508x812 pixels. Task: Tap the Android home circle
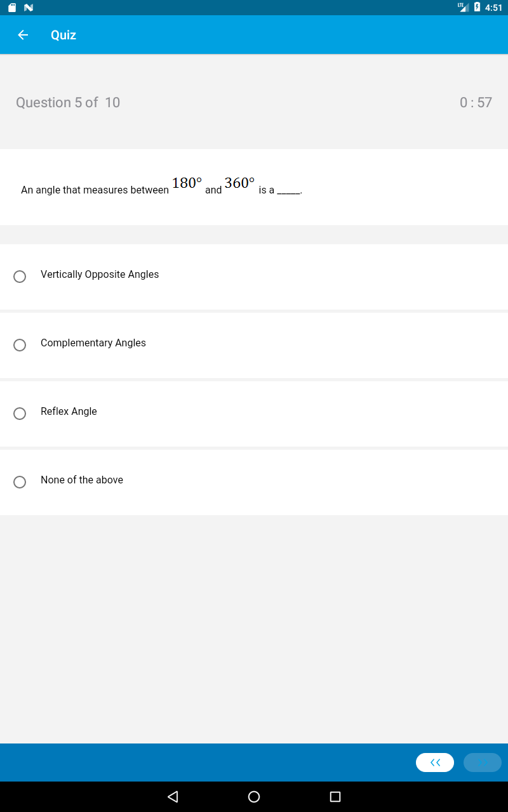click(254, 796)
